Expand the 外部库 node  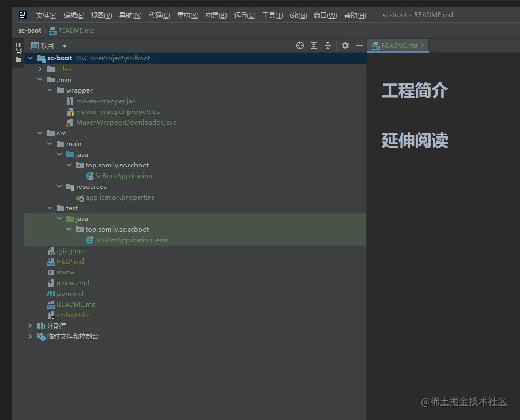[x=30, y=326]
